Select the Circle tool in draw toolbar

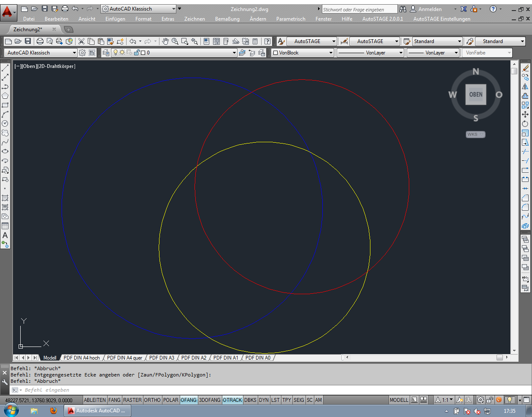tap(5, 124)
